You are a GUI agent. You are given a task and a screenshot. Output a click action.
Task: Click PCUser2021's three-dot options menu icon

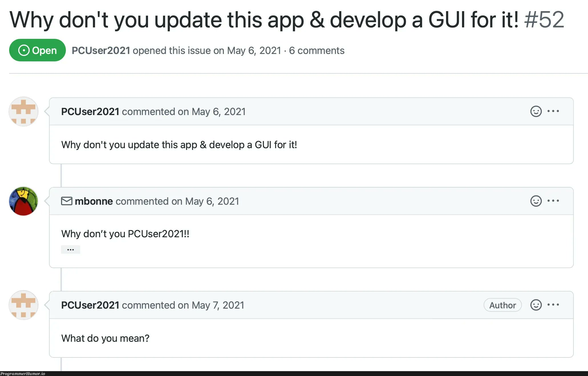click(555, 112)
